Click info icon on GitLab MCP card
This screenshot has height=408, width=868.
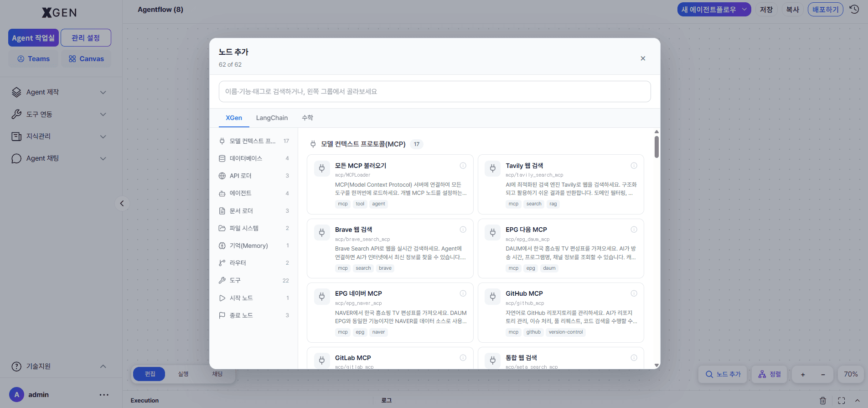463,358
